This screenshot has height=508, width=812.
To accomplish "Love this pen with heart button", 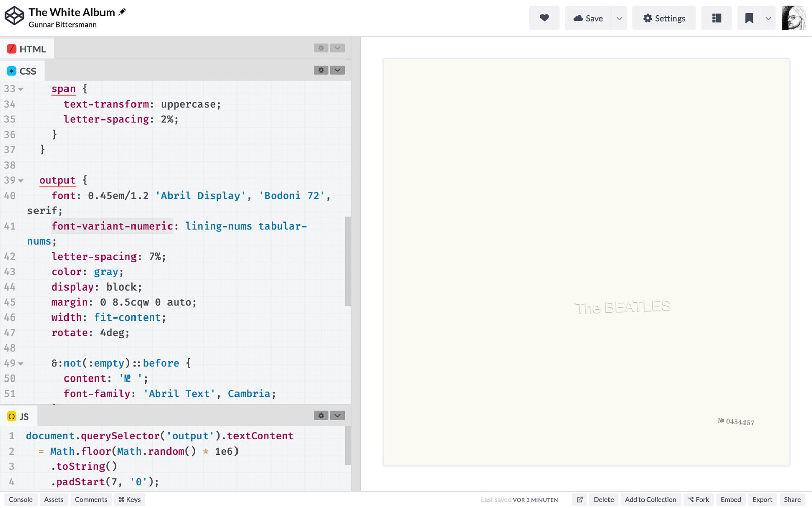I will click(544, 18).
